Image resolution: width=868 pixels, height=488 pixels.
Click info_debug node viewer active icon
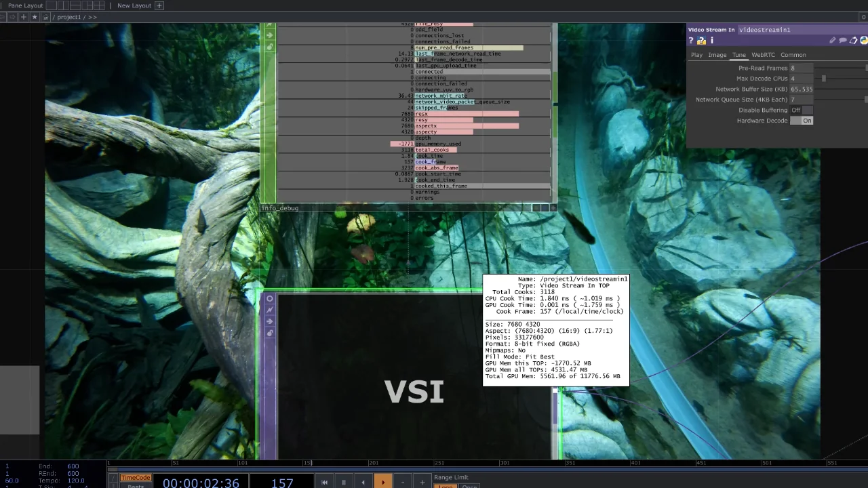[x=554, y=208]
